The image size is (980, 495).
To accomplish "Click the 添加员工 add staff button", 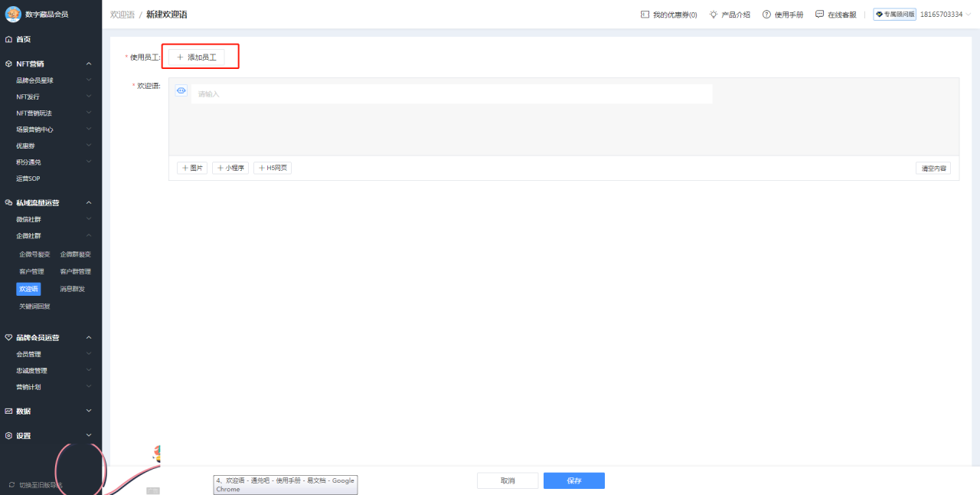I will [x=200, y=55].
